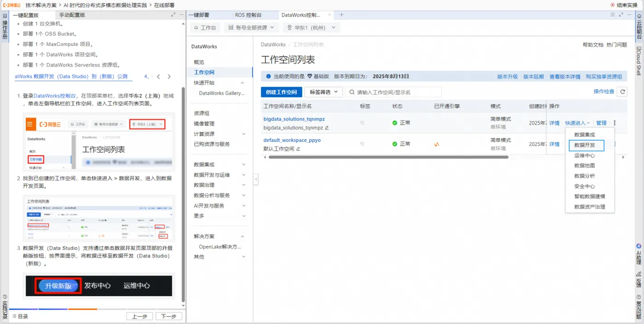Expand 计算资源 in navigation
644x324 pixels.
coord(243,134)
